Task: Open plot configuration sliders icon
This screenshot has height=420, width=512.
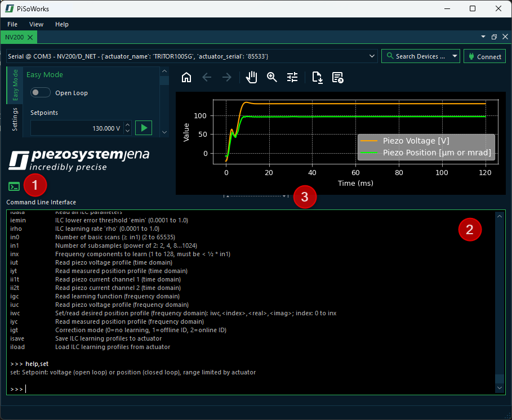Action: point(292,78)
